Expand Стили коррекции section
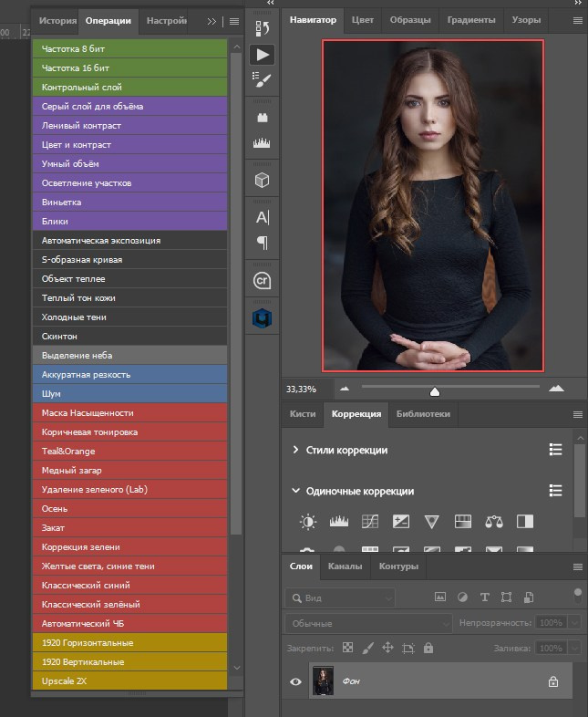 pos(295,450)
